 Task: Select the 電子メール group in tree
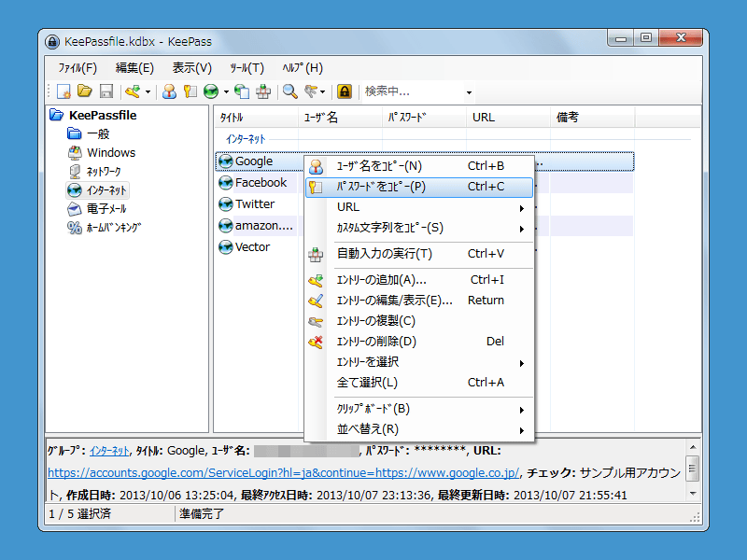[x=106, y=209]
